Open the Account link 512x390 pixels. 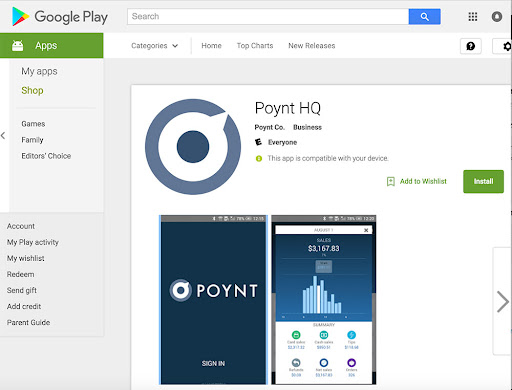pyautogui.click(x=21, y=226)
